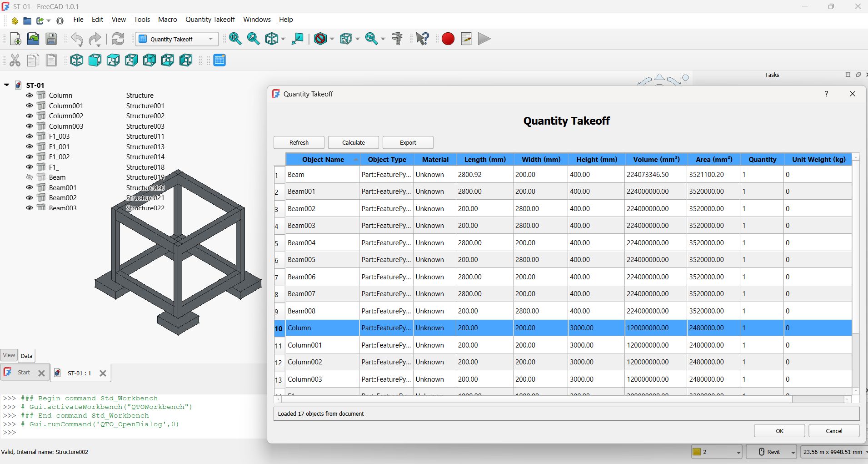Open the File menu

[x=78, y=20]
